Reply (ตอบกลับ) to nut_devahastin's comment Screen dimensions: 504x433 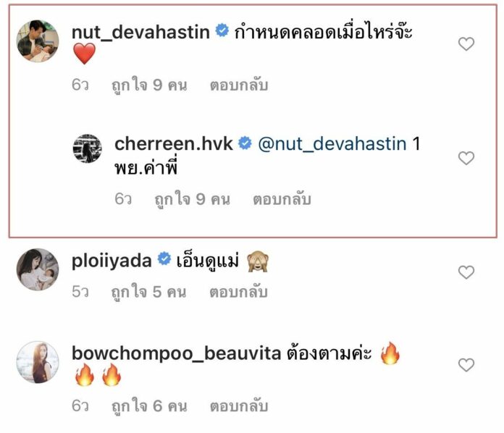(239, 85)
